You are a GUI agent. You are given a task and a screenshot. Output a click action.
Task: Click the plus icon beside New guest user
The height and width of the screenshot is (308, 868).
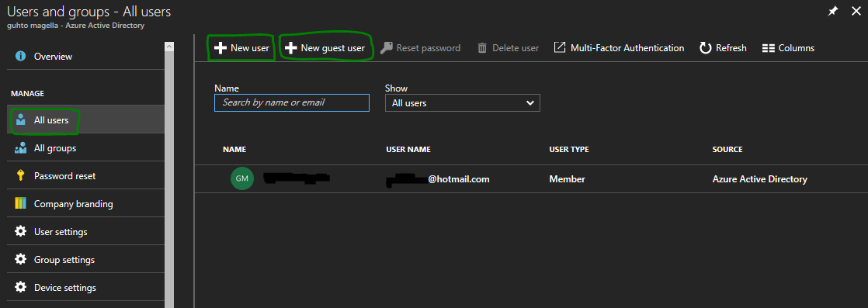pos(290,48)
